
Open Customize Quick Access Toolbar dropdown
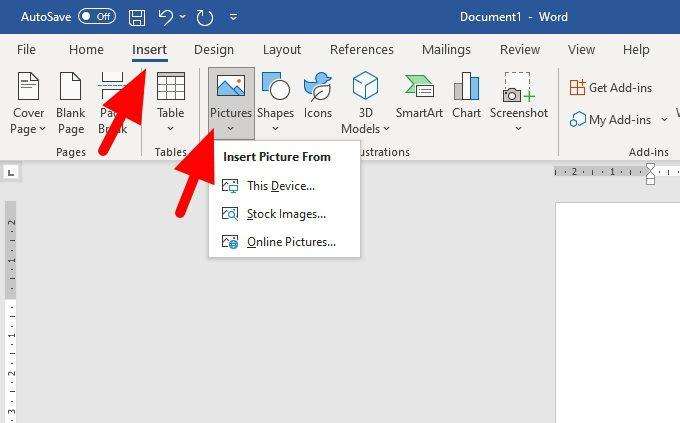point(233,17)
